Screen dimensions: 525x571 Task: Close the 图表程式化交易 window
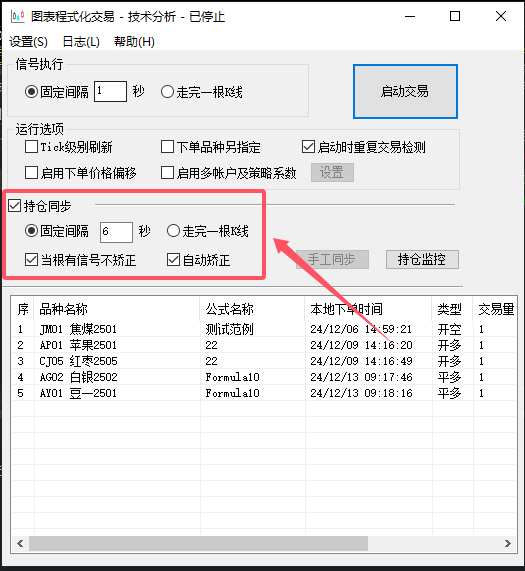click(501, 16)
